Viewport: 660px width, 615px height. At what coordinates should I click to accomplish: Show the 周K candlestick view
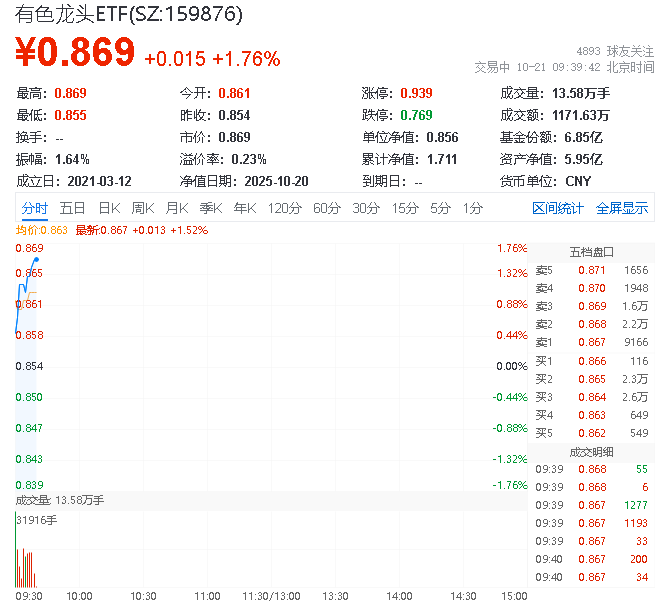(x=143, y=208)
